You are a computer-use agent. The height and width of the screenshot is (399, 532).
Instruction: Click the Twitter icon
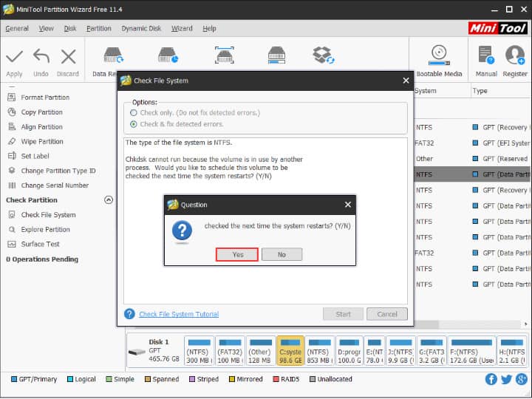506,379
